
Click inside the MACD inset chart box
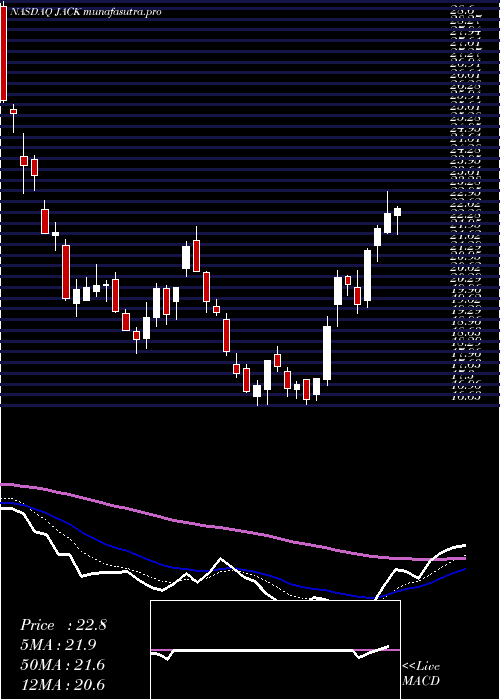pyautogui.click(x=275, y=650)
